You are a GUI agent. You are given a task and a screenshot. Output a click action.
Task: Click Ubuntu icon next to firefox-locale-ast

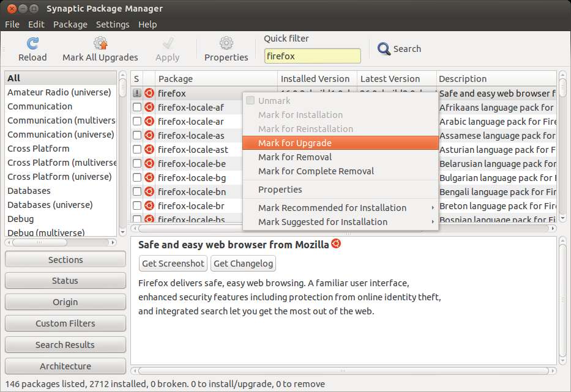pyautogui.click(x=149, y=149)
